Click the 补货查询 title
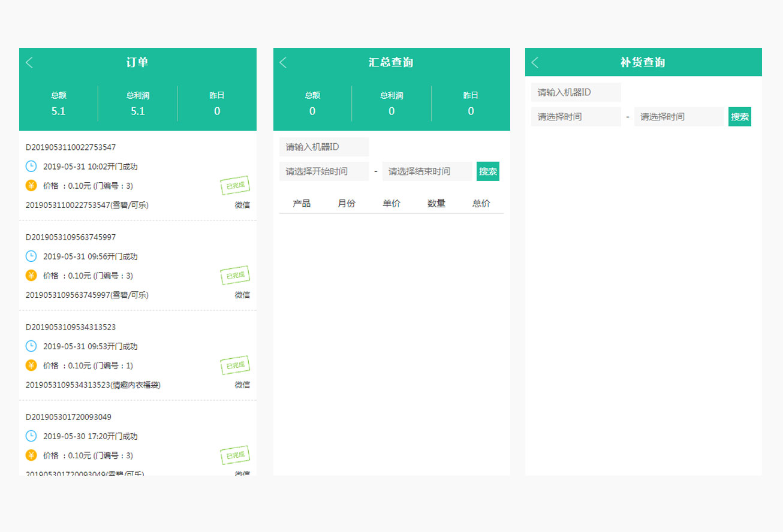This screenshot has width=783, height=532. pyautogui.click(x=643, y=62)
